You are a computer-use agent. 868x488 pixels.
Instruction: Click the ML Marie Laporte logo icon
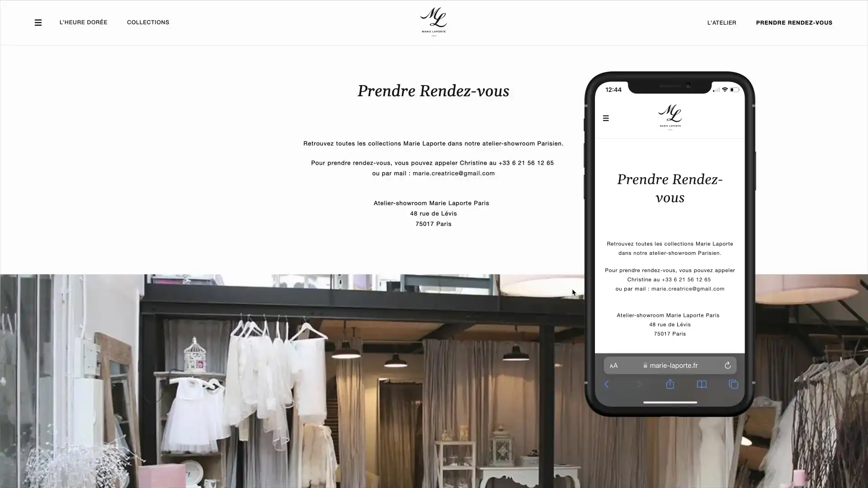[434, 21]
